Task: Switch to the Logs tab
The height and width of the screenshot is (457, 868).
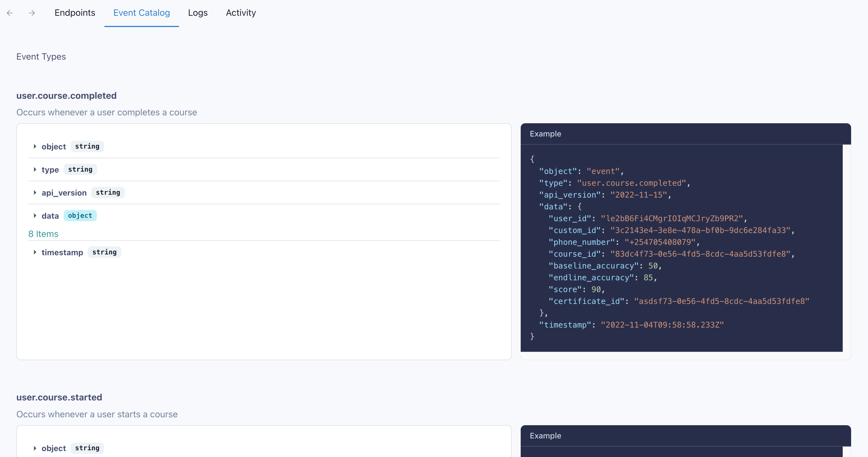Action: click(x=198, y=13)
